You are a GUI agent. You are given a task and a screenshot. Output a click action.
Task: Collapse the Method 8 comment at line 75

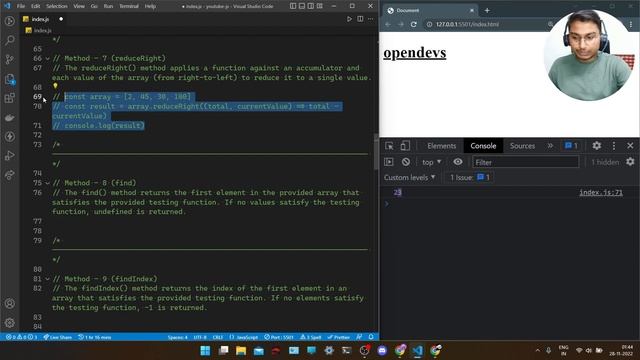point(47,183)
